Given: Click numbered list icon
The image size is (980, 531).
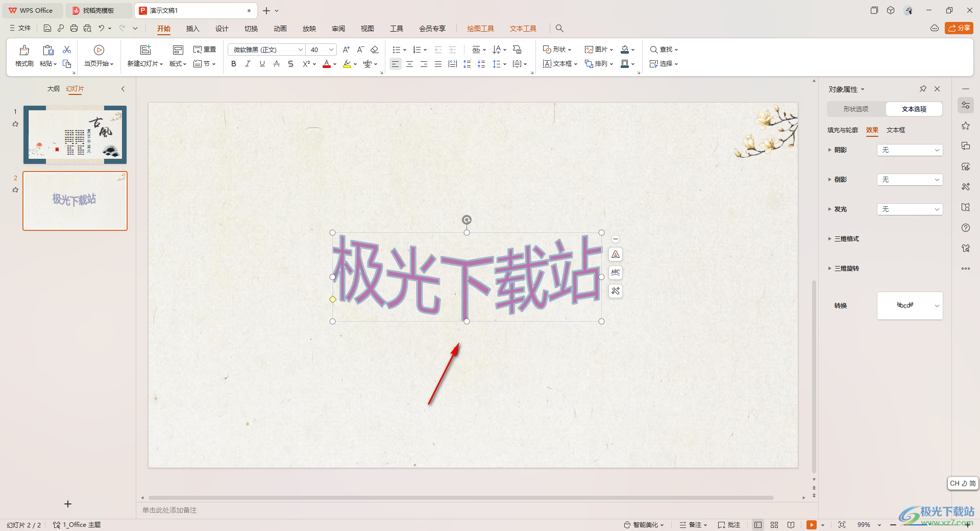Looking at the screenshot, I should click(417, 50).
